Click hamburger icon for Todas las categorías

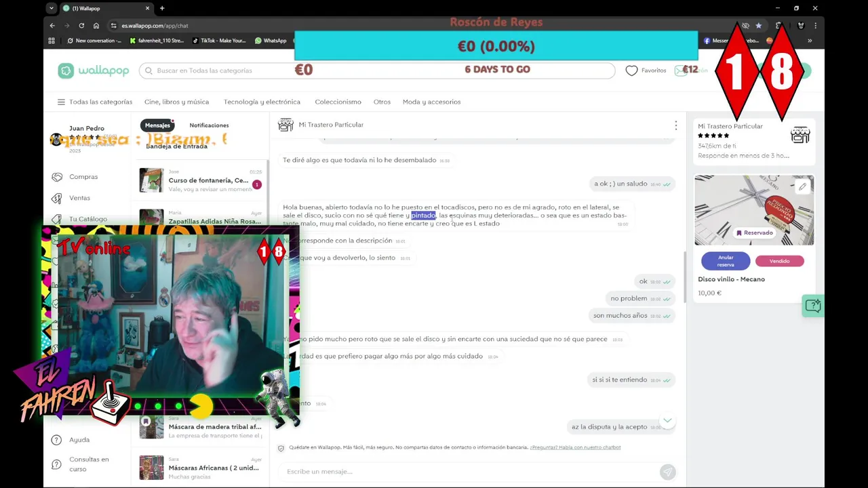(x=61, y=102)
